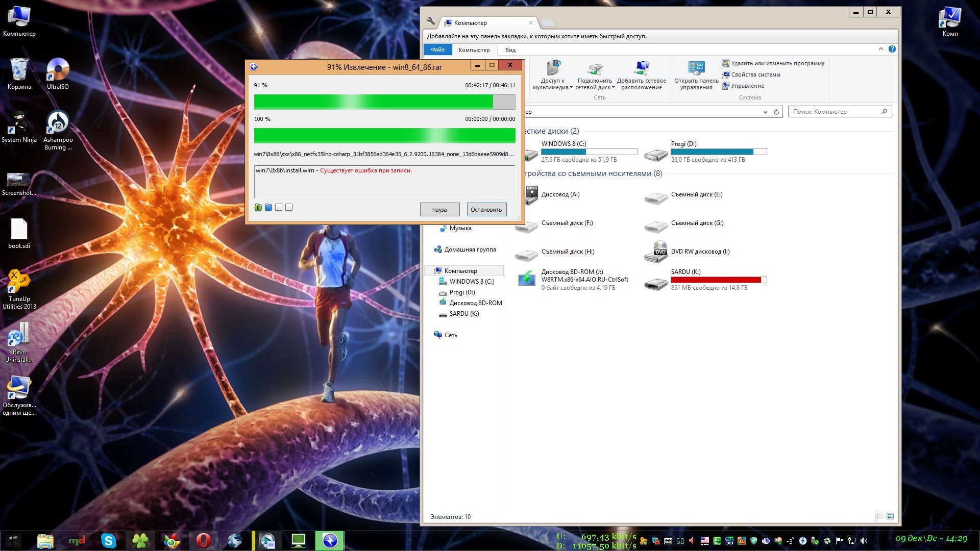Click the Skype icon in the taskbar
This screenshot has width=980, height=551.
click(109, 541)
